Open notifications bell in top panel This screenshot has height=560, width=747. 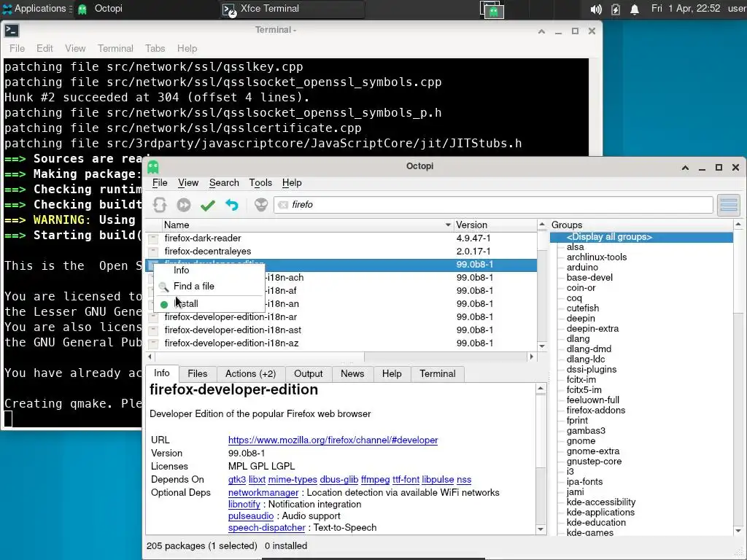(x=635, y=9)
